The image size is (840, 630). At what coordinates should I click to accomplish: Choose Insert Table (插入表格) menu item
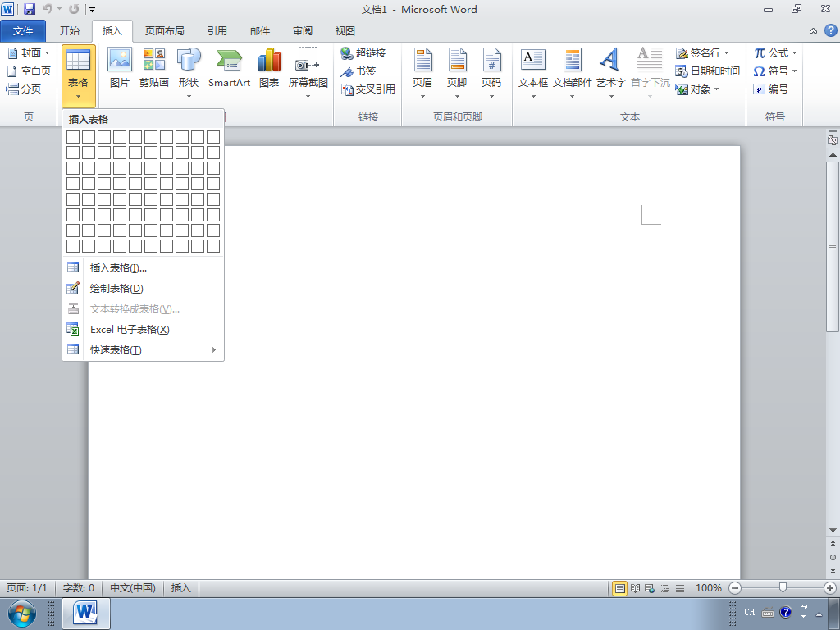[143, 268]
